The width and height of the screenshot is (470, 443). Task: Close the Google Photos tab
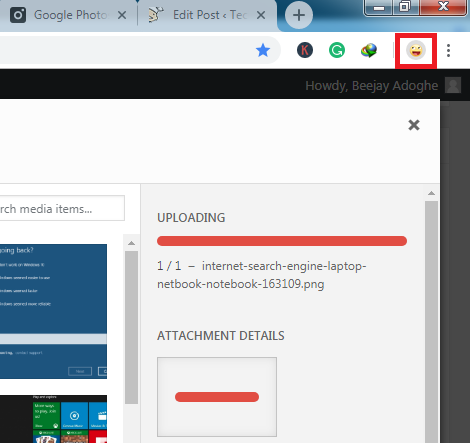[122, 15]
